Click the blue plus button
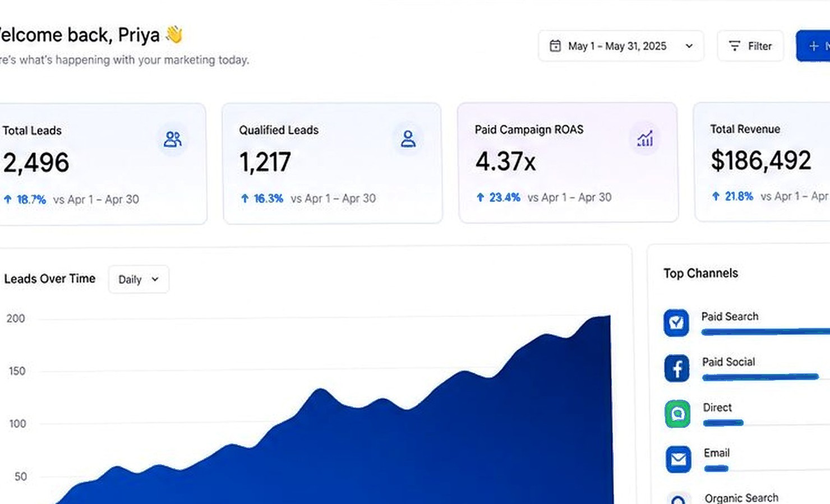The width and height of the screenshot is (830, 504). click(813, 46)
